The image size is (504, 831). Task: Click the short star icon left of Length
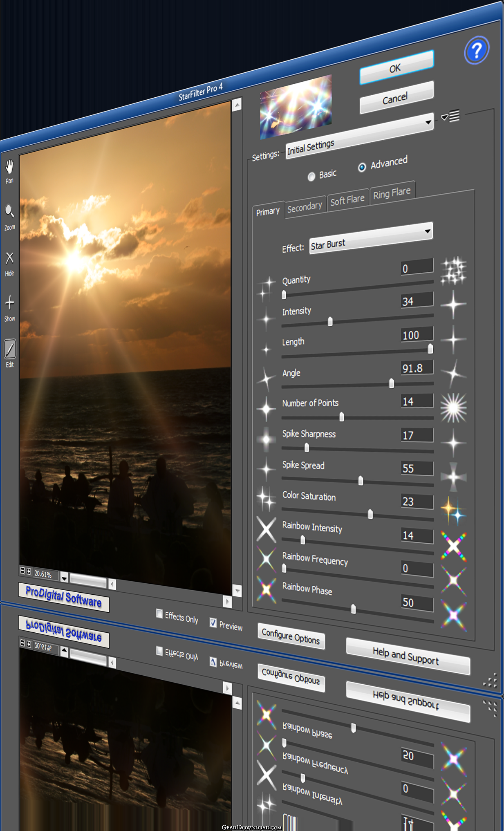[266, 349]
